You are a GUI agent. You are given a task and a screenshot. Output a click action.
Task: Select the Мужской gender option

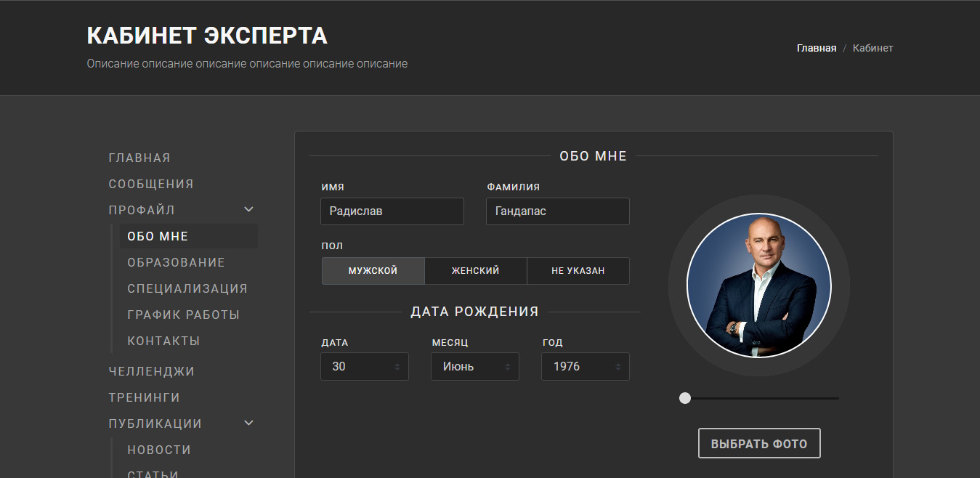click(x=373, y=271)
